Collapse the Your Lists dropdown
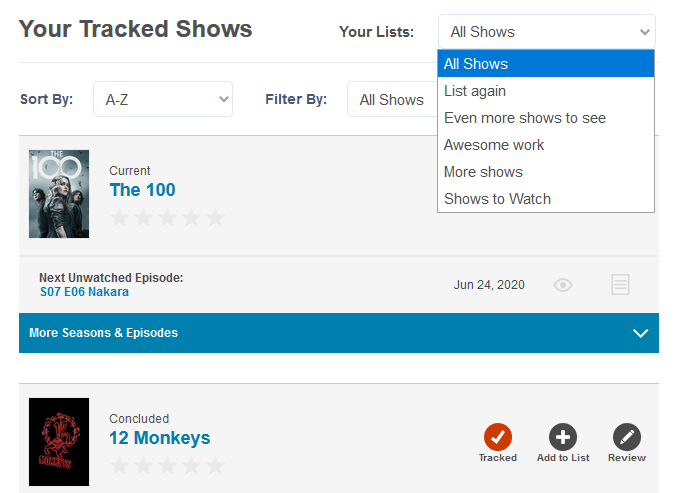Viewport: 675px width, 493px height. point(546,32)
